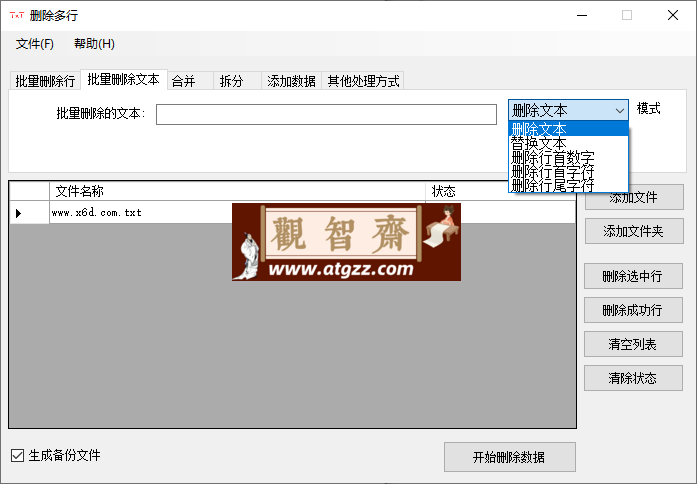This screenshot has height=484, width=697.
Task: Select the www.x6d.com.txt file row
Action: (x=292, y=212)
